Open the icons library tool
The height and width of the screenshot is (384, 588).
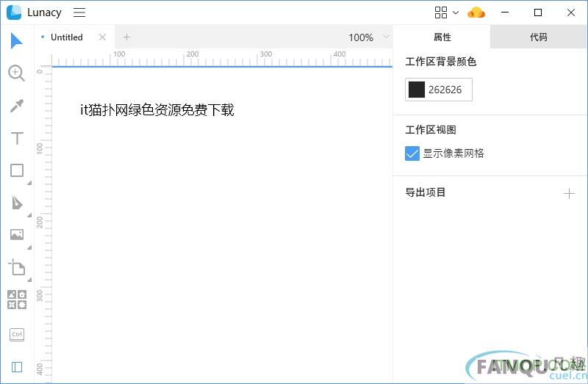(16, 300)
